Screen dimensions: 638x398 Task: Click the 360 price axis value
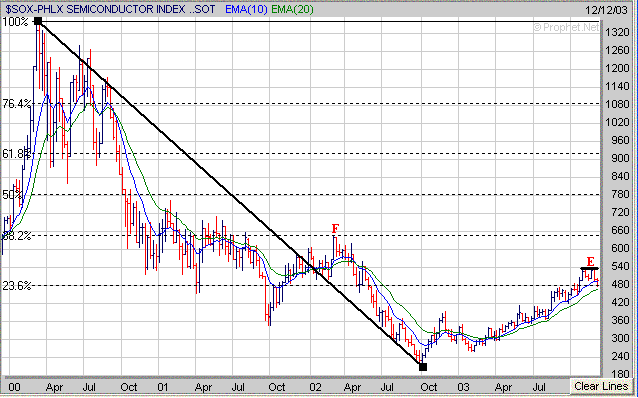[620, 319]
